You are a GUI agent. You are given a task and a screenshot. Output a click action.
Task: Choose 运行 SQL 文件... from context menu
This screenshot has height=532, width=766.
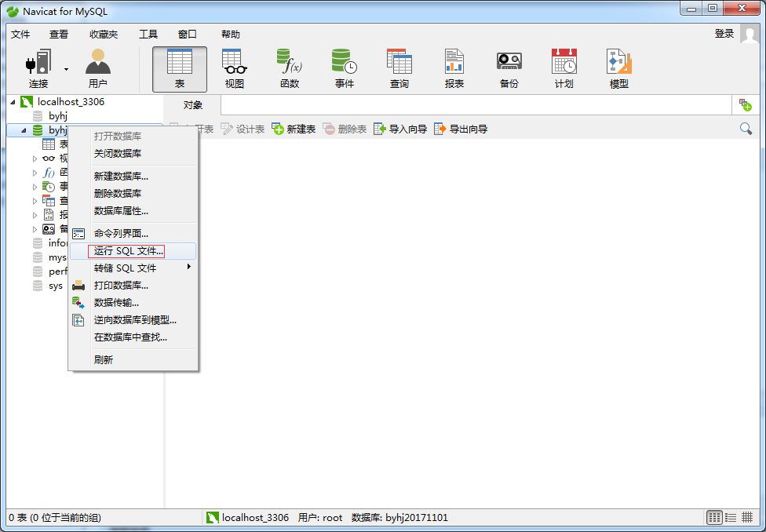[129, 251]
